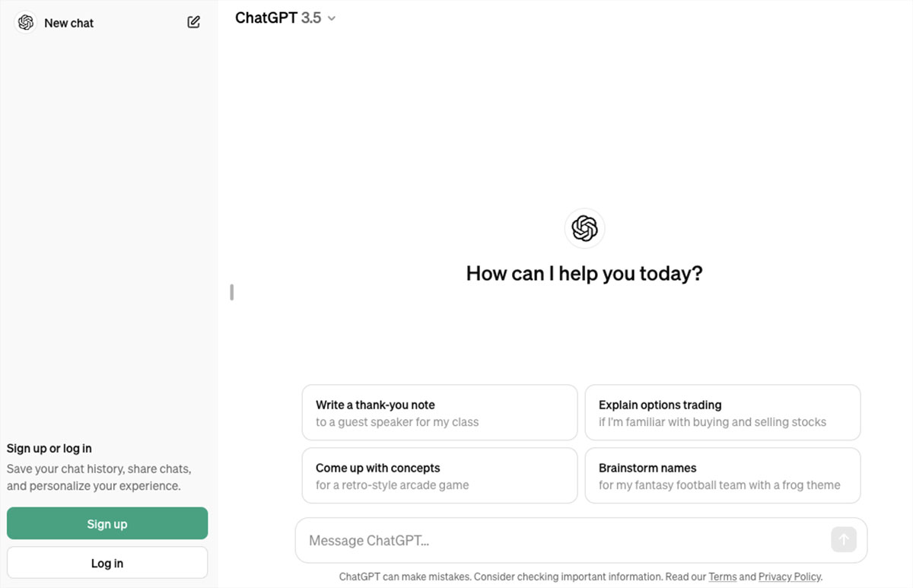Collapse the sidebar using the drag handle
This screenshot has height=588, width=913.
[x=231, y=291]
